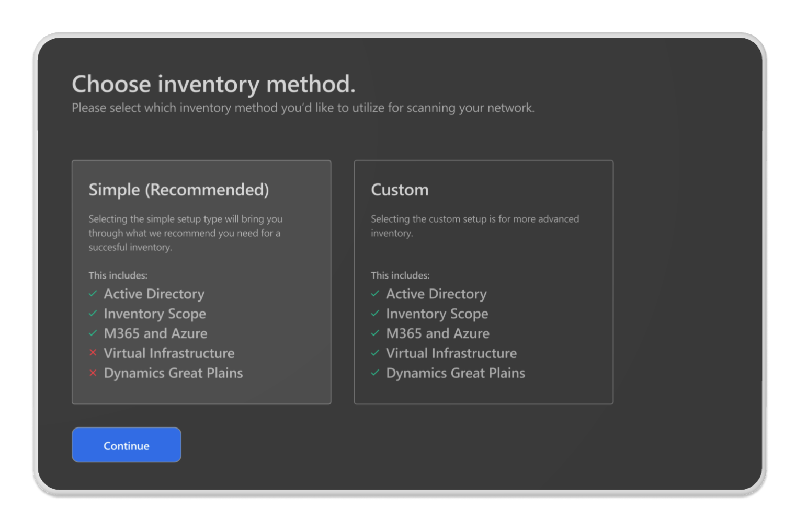
Task: Click green checkmark beside Custom's Virtual Infrastructure
Action: tap(375, 353)
